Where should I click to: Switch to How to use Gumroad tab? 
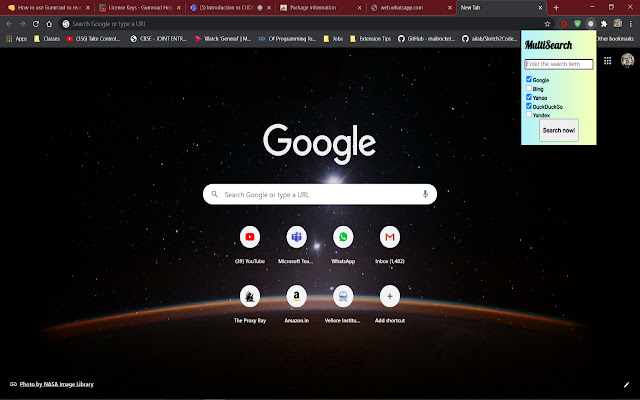[47, 8]
